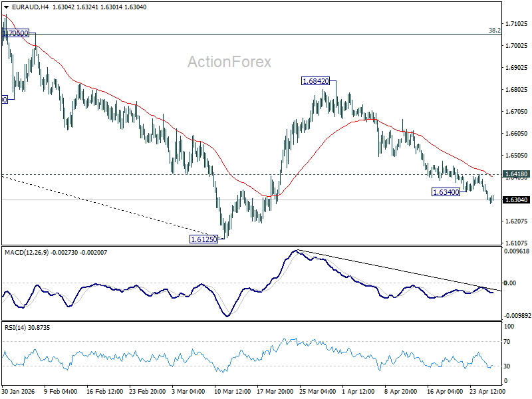Select the MACD descending trendline
The width and height of the screenshot is (532, 399).
click(399, 271)
